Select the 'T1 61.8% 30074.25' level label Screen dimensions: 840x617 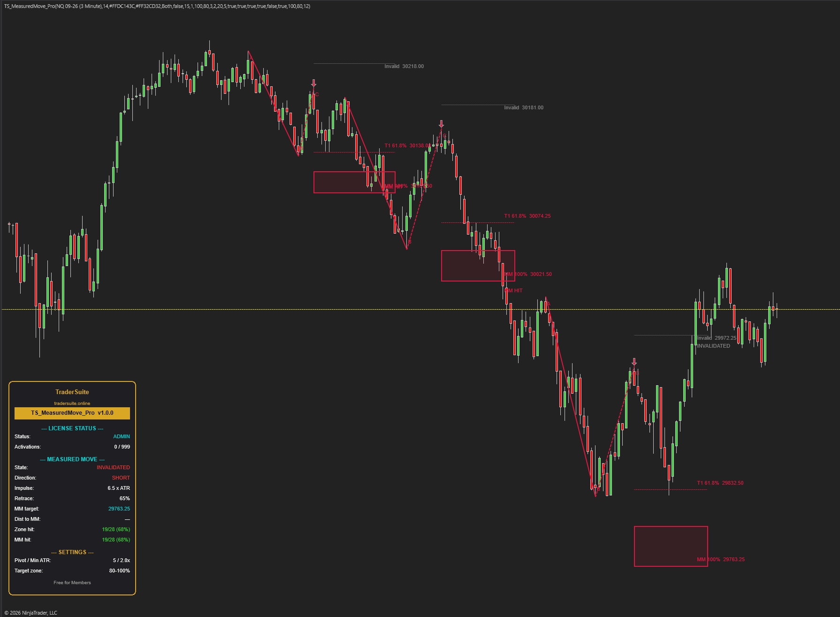[x=527, y=216]
